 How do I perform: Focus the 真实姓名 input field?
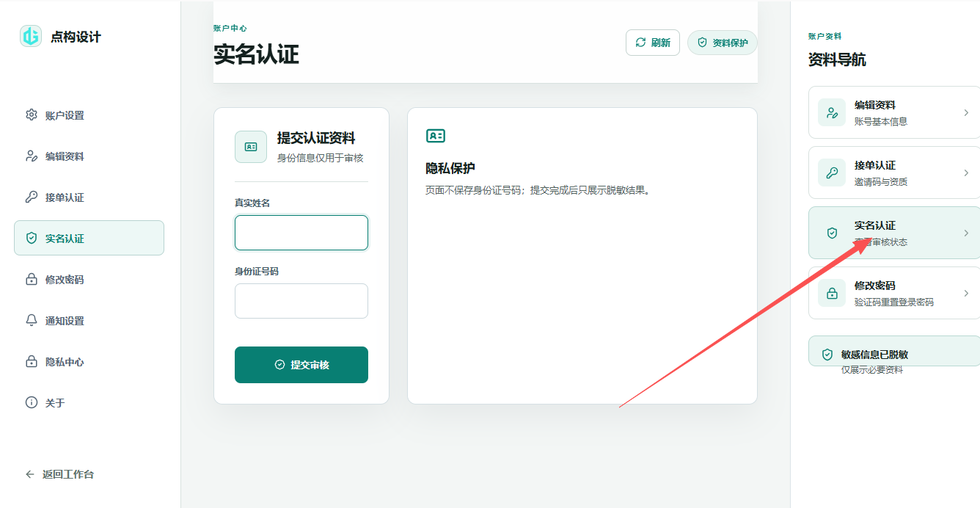[301, 233]
